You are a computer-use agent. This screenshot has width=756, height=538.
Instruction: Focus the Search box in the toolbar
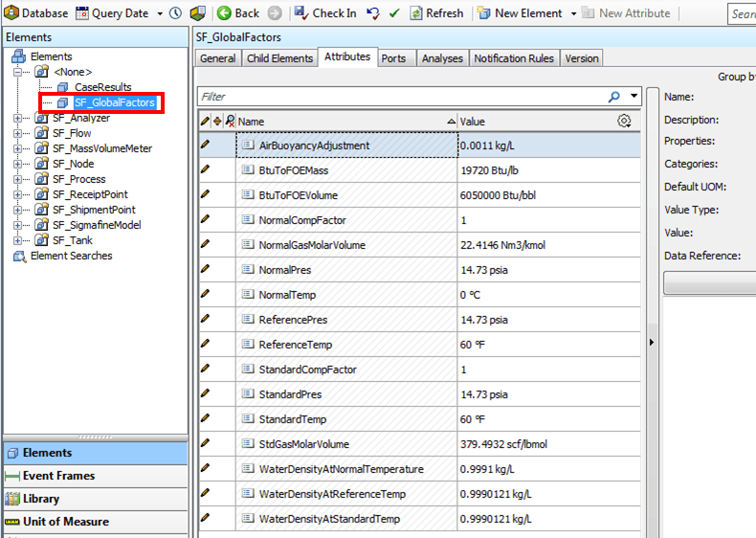742,14
